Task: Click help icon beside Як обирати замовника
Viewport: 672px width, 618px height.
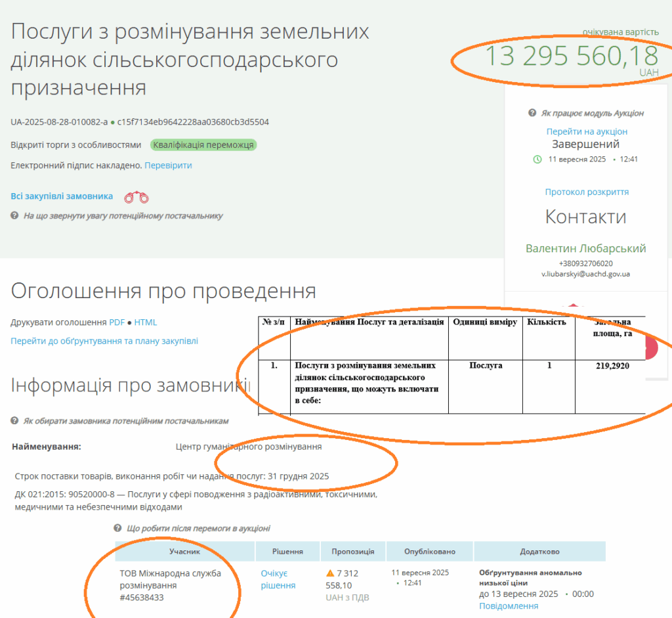Action: coord(14,420)
